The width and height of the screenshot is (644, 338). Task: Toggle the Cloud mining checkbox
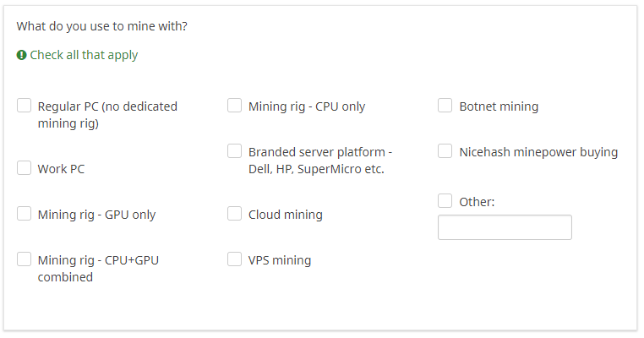pyautogui.click(x=234, y=214)
